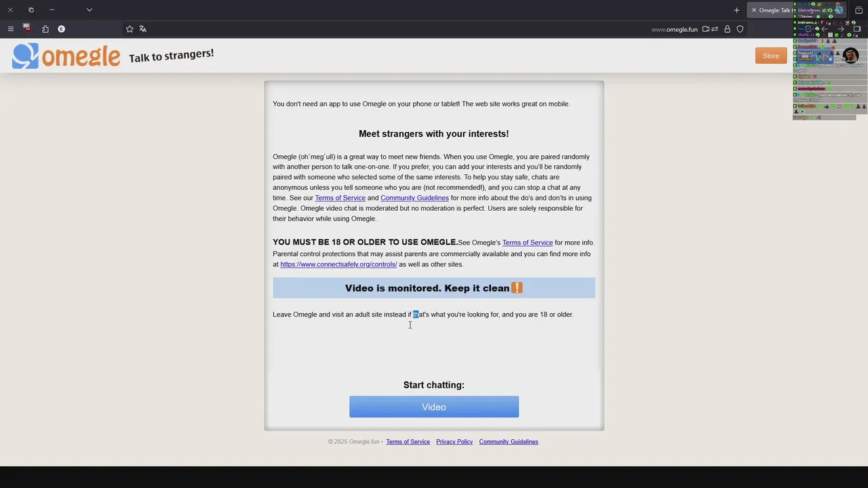Open the page translation icon
Screen dimensions: 868x488
pos(143,29)
